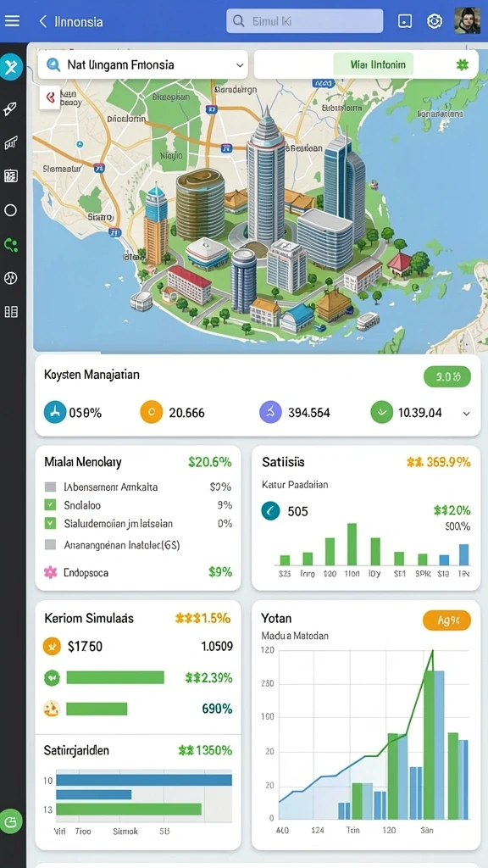The image size is (488, 868).
Task: Click the globe icon in left sidebar
Action: [x=10, y=278]
